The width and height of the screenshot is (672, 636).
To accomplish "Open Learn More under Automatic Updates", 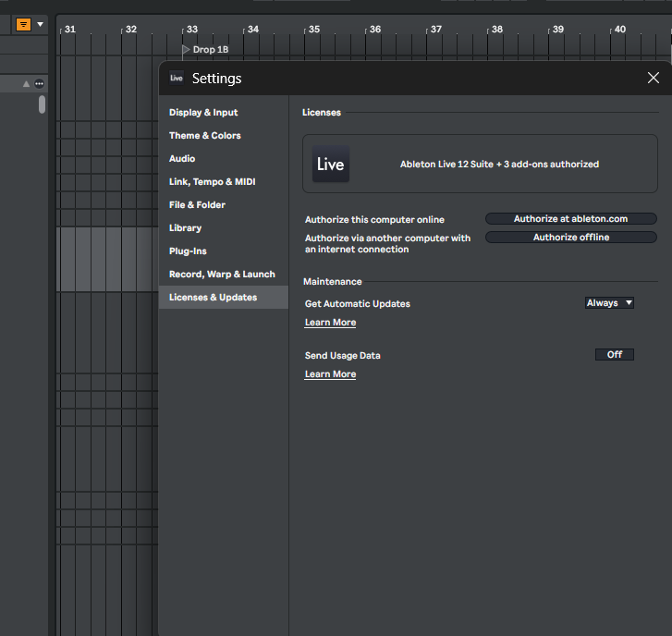I will pos(330,323).
